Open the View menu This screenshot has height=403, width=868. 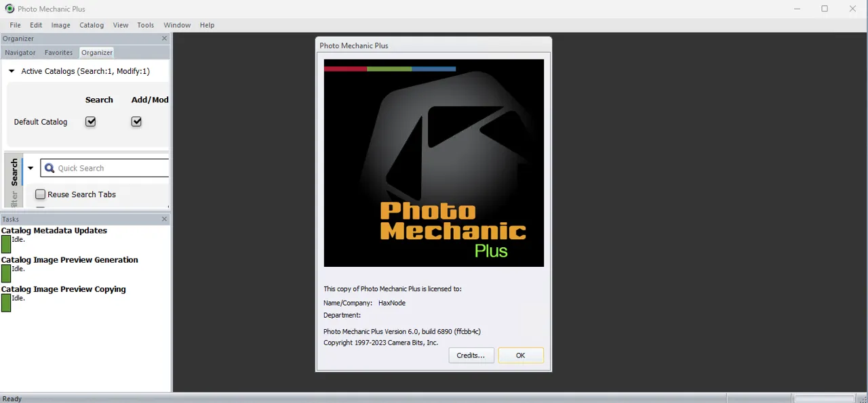pyautogui.click(x=121, y=25)
